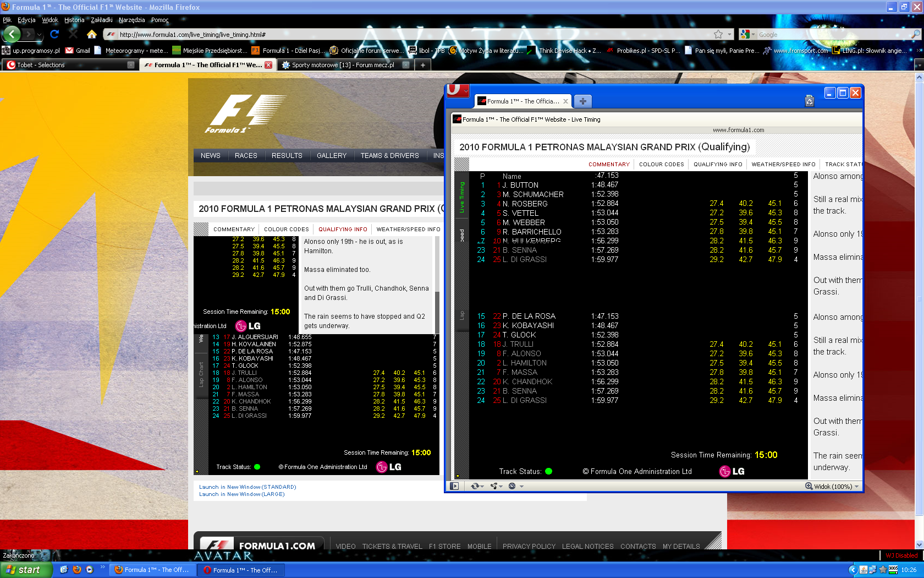Open Zakładki menu
This screenshot has width=924, height=578.
(102, 20)
